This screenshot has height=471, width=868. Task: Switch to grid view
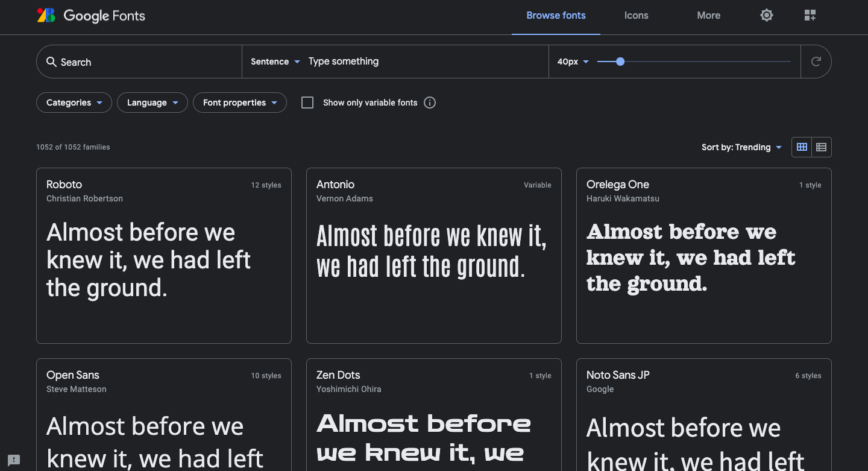(802, 147)
